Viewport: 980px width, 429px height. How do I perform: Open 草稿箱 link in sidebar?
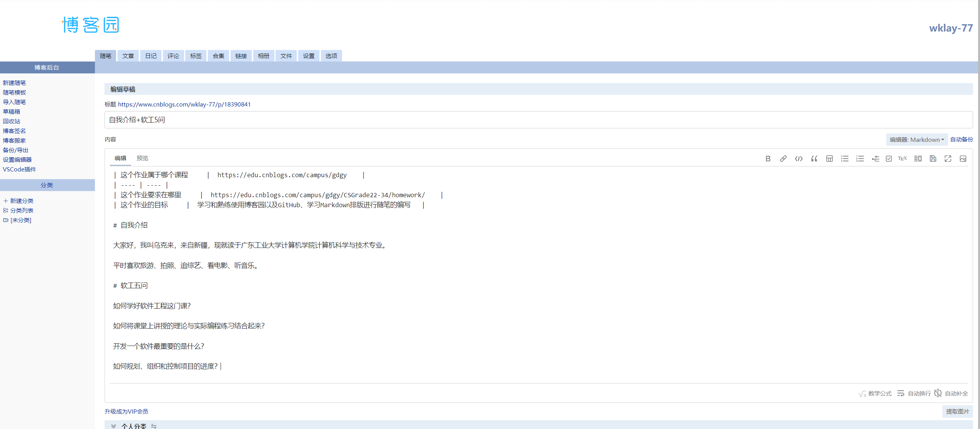(12, 111)
